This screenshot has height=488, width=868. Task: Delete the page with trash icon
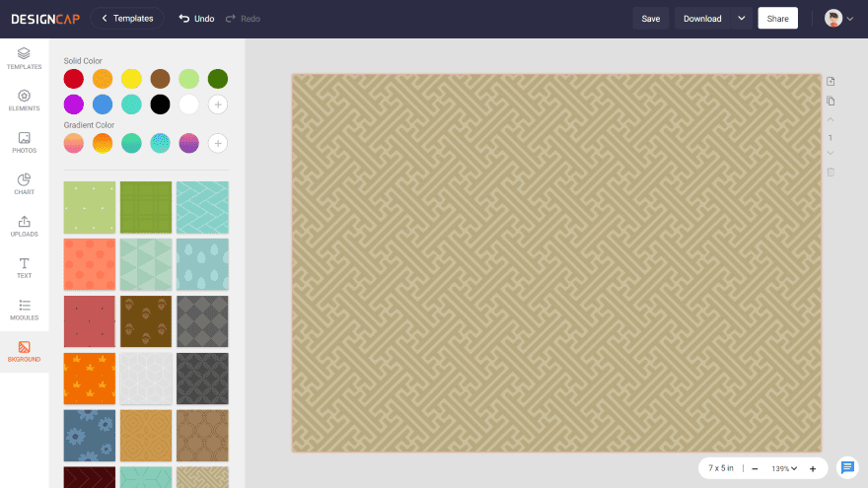coord(831,172)
